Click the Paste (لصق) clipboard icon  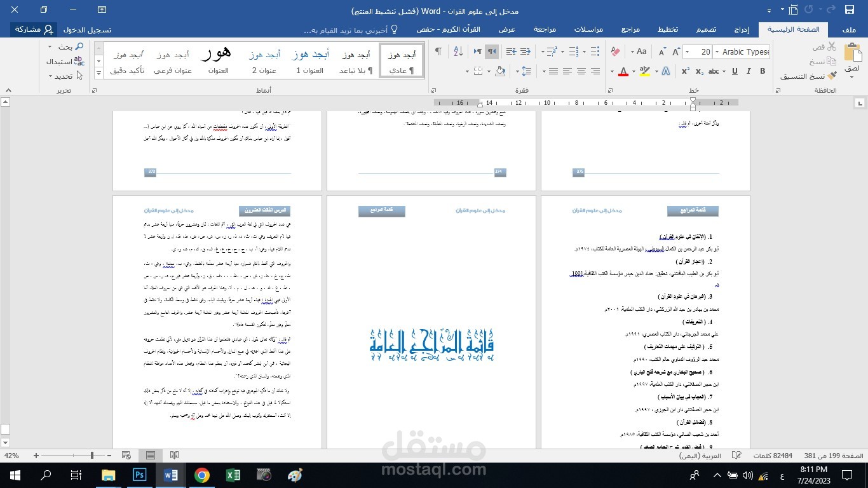coord(853,52)
